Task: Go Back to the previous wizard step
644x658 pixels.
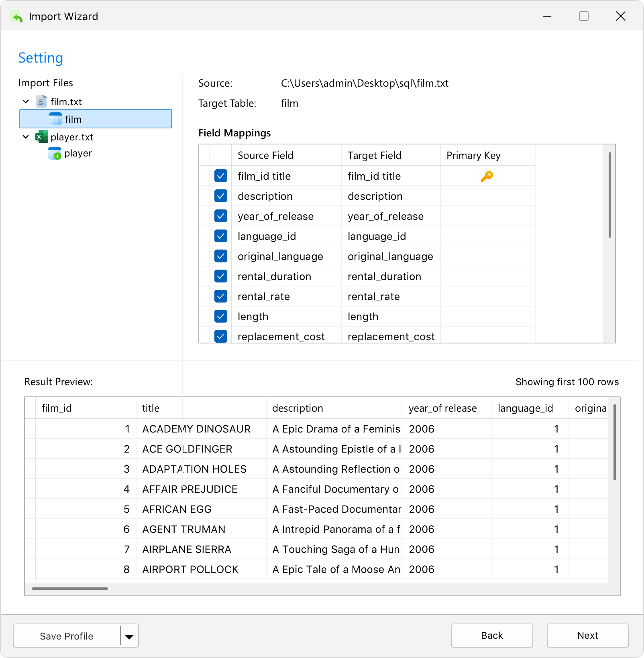Action: pos(492,636)
